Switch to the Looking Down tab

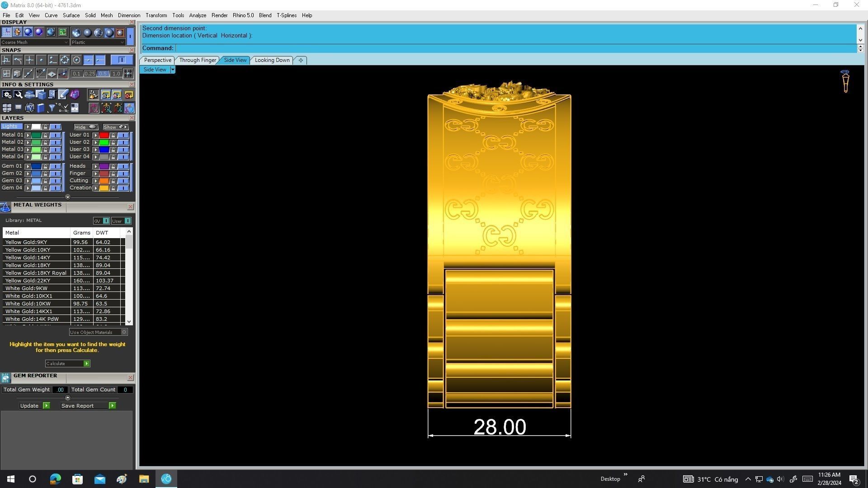pos(272,60)
